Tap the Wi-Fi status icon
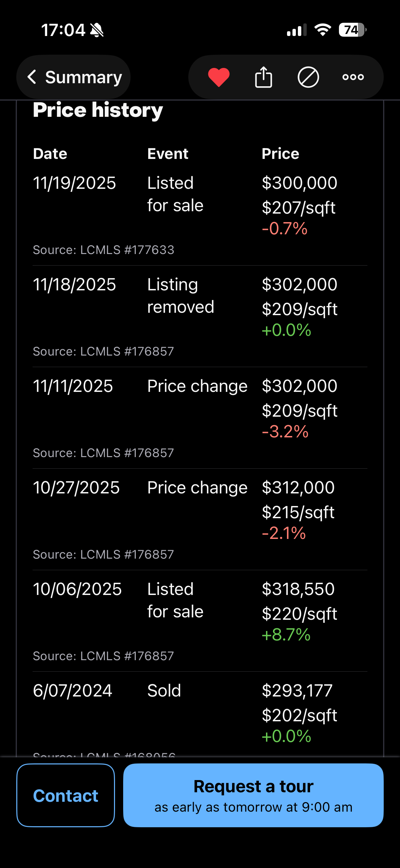 click(322, 30)
